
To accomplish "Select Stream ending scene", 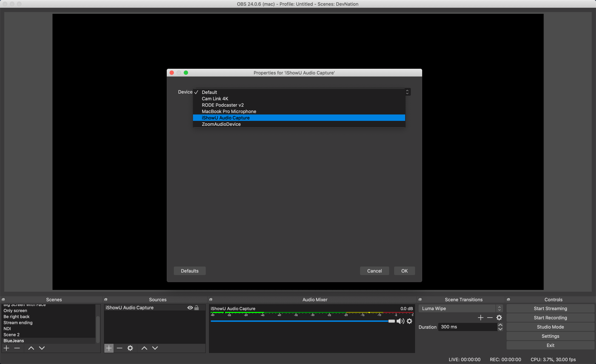I will pyautogui.click(x=49, y=323).
